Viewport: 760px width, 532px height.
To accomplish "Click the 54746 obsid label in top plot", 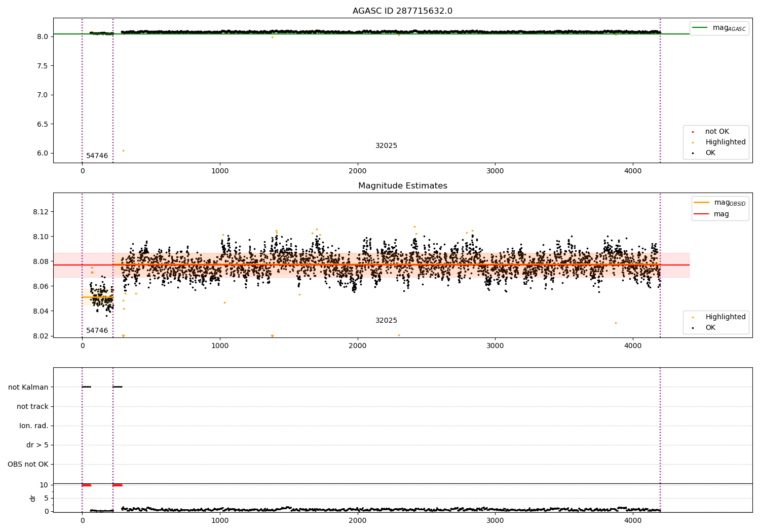I will pyautogui.click(x=97, y=156).
